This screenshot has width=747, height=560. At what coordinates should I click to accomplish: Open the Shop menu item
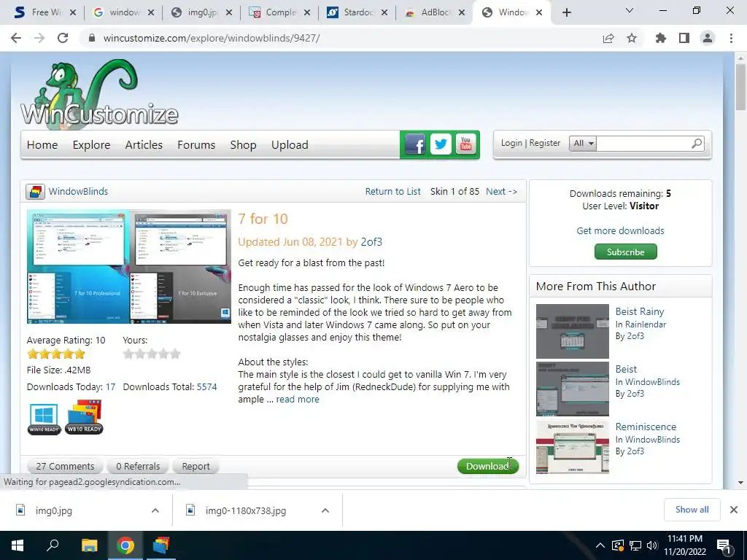[x=243, y=145]
